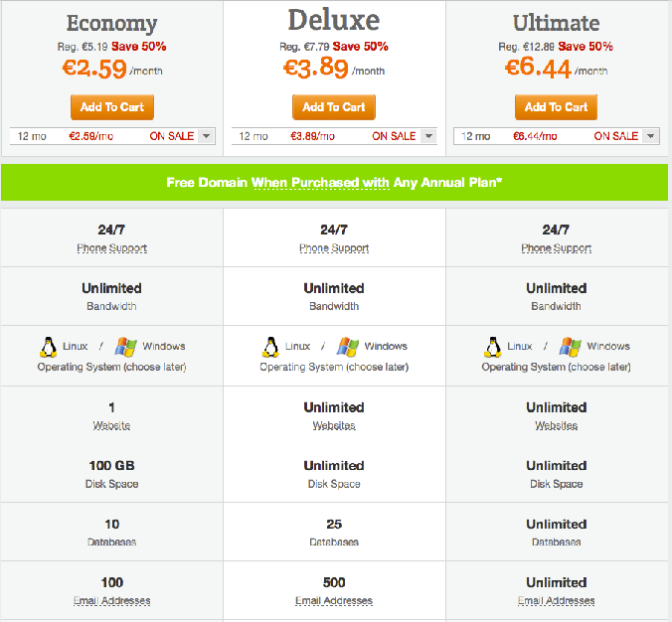Click the Linux penguin icon under Economy
Image resolution: width=672 pixels, height=622 pixels.
pos(48,347)
